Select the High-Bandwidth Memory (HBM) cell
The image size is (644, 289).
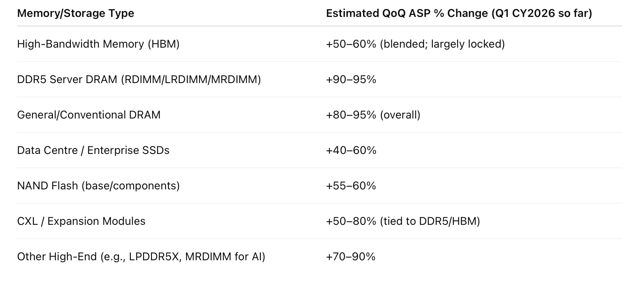point(98,44)
